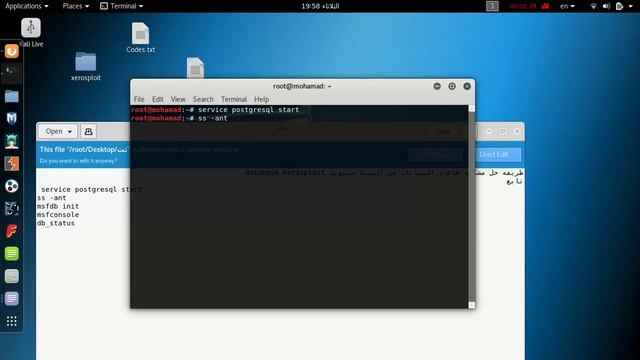Viewport: 640px width, 360px height.
Task: Click the power icon in top bar
Action: [619, 6]
